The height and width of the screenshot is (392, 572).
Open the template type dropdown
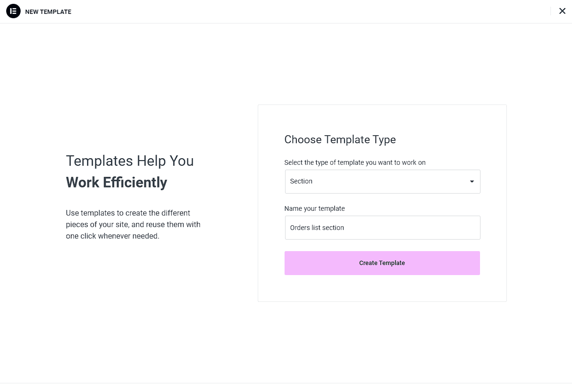tap(382, 182)
